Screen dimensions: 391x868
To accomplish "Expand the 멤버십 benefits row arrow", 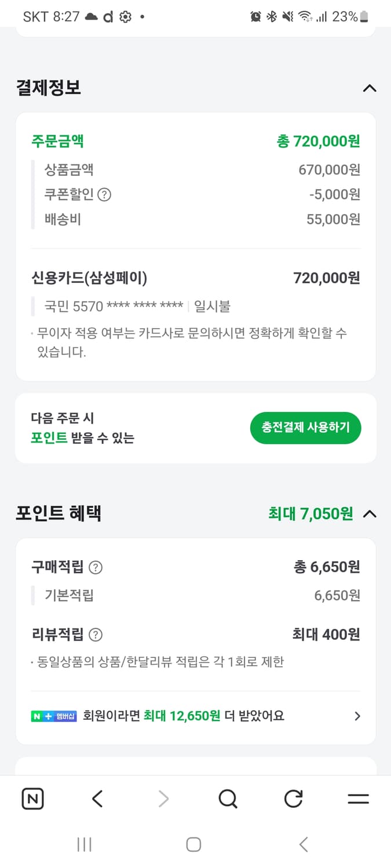I will click(x=357, y=716).
